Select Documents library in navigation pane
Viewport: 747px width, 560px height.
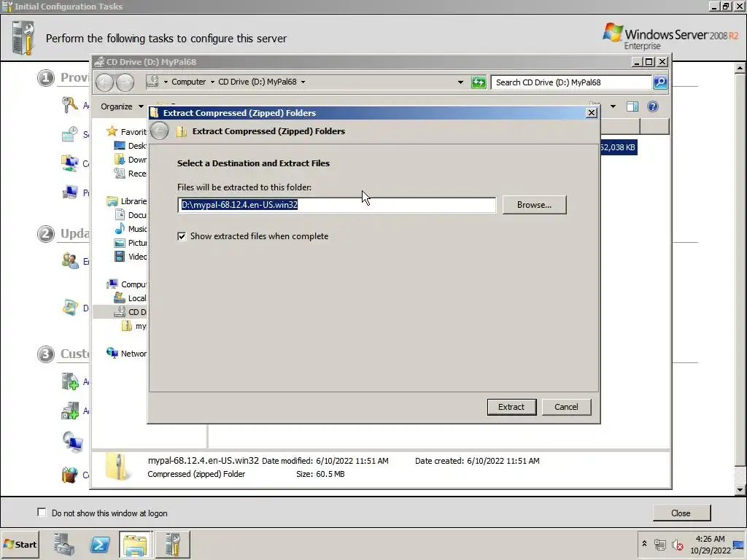point(131,215)
